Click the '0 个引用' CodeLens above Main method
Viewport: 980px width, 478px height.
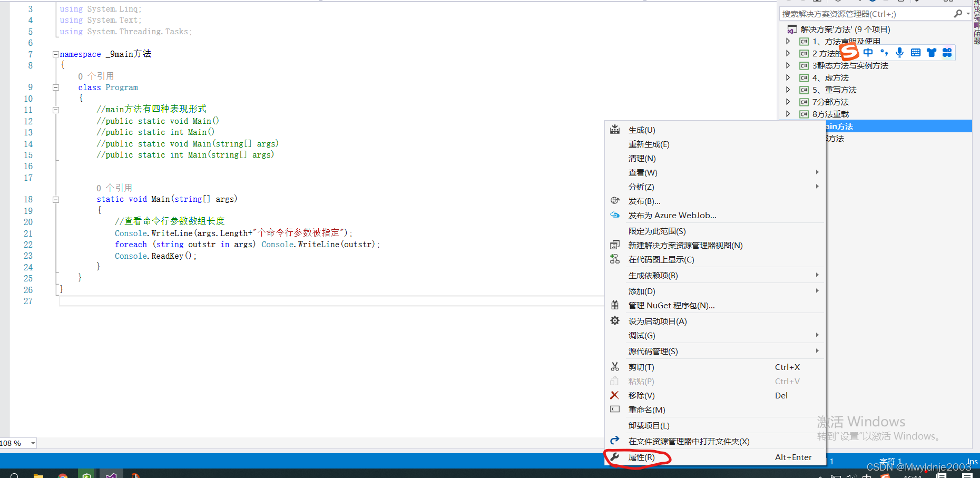click(x=114, y=188)
